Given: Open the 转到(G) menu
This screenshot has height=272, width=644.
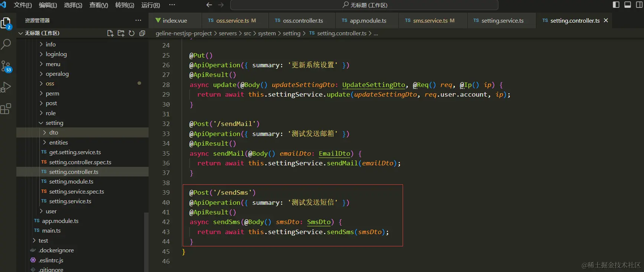Looking at the screenshot, I should tap(125, 5).
